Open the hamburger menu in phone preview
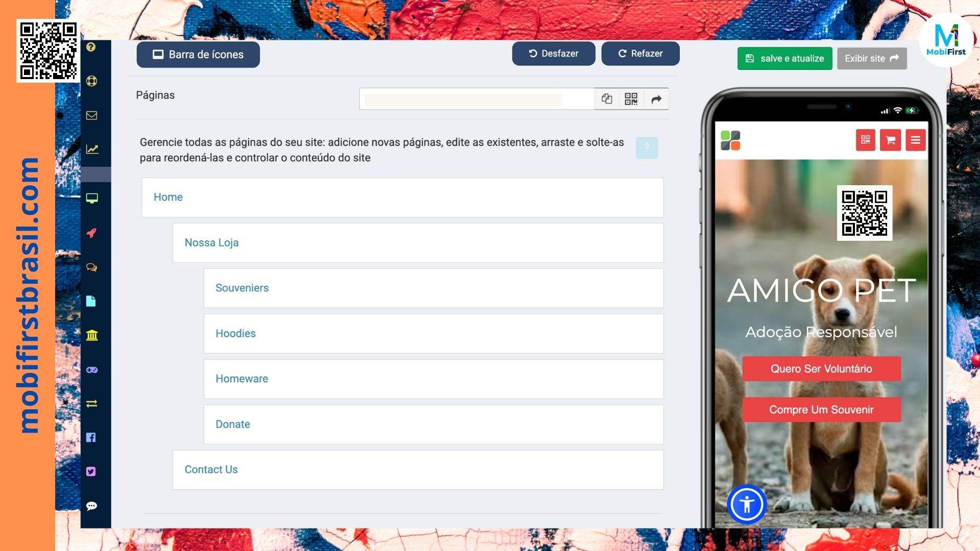This screenshot has width=980, height=551. click(915, 140)
